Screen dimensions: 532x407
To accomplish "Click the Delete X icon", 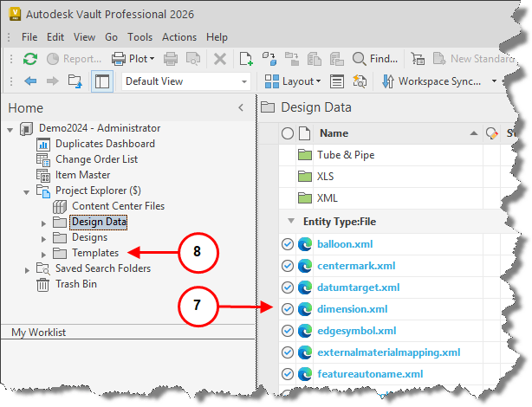I will (x=220, y=60).
